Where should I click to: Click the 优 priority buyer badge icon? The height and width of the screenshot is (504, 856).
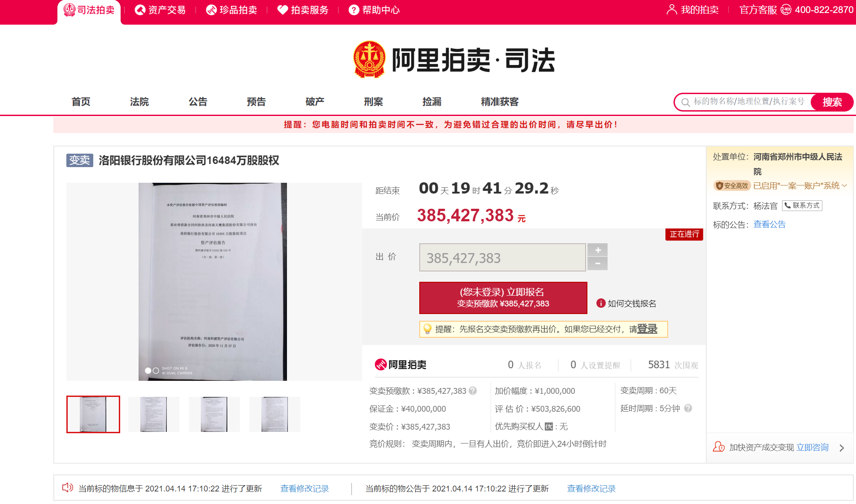click(549, 426)
